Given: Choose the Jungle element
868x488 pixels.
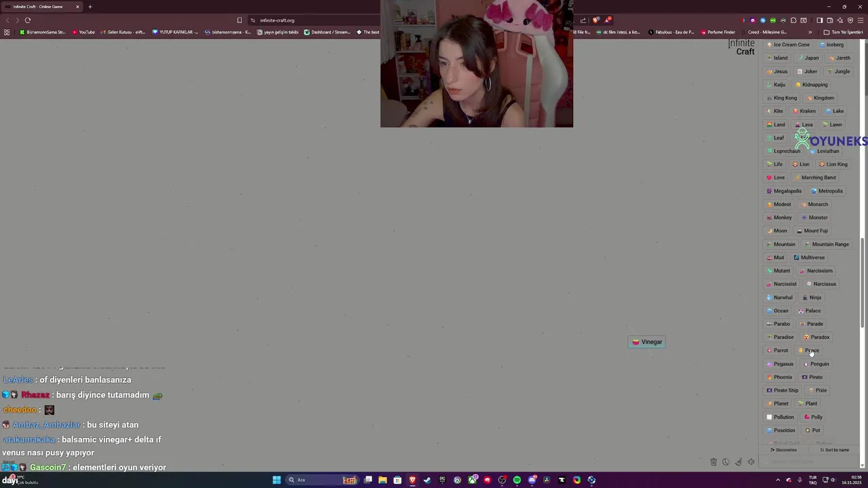Looking at the screenshot, I should pos(838,71).
